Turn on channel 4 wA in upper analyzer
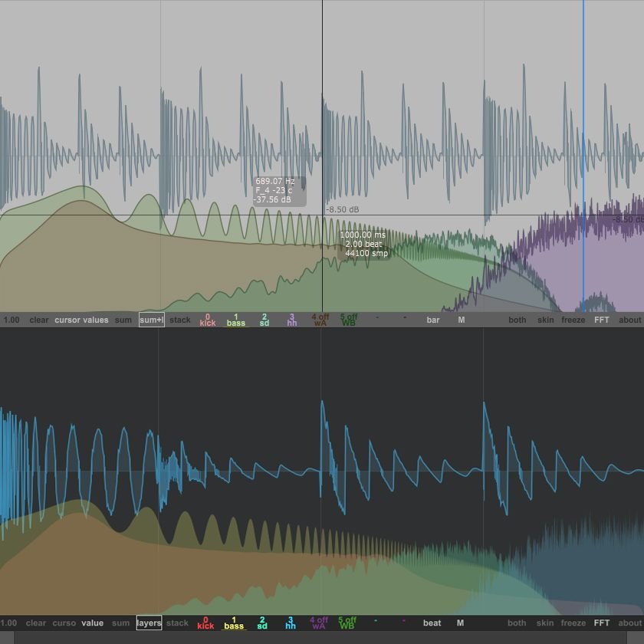 click(x=320, y=320)
